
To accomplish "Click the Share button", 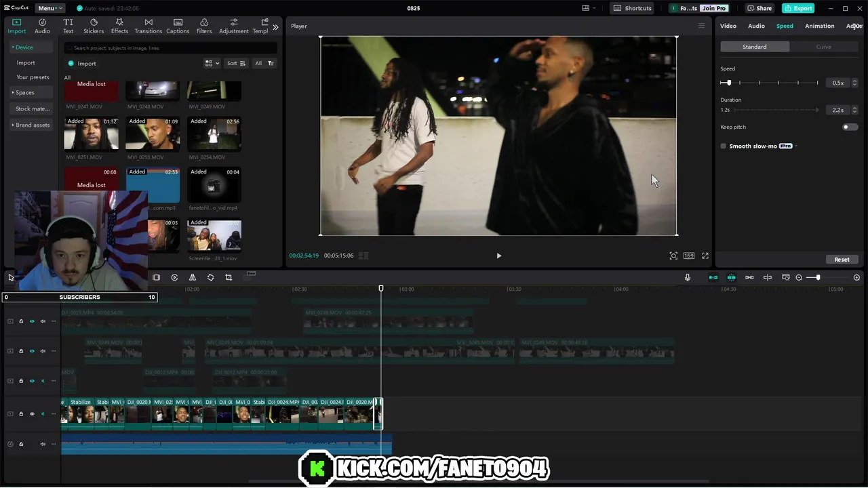I will pyautogui.click(x=759, y=8).
